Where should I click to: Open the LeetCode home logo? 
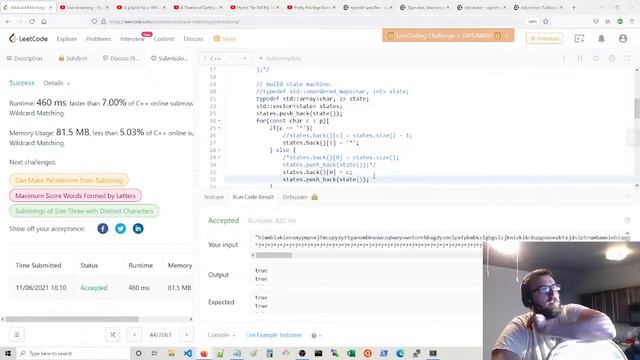28,38
